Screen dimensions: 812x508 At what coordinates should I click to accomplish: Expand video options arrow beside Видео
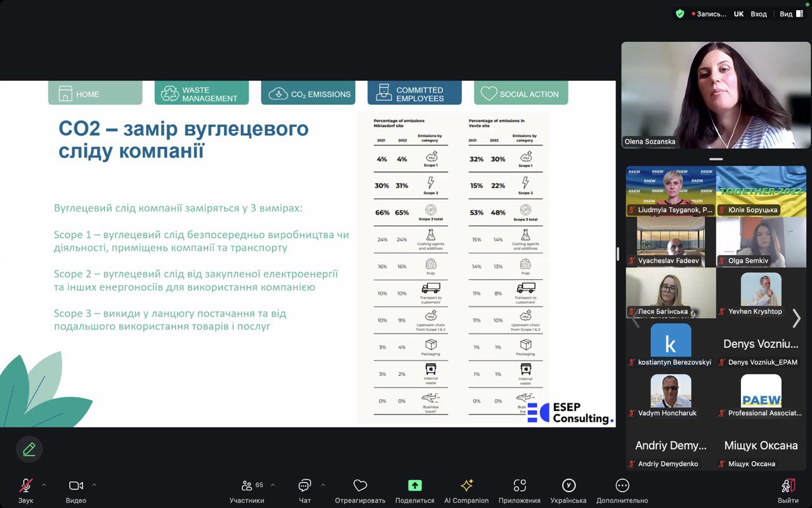pos(94,485)
